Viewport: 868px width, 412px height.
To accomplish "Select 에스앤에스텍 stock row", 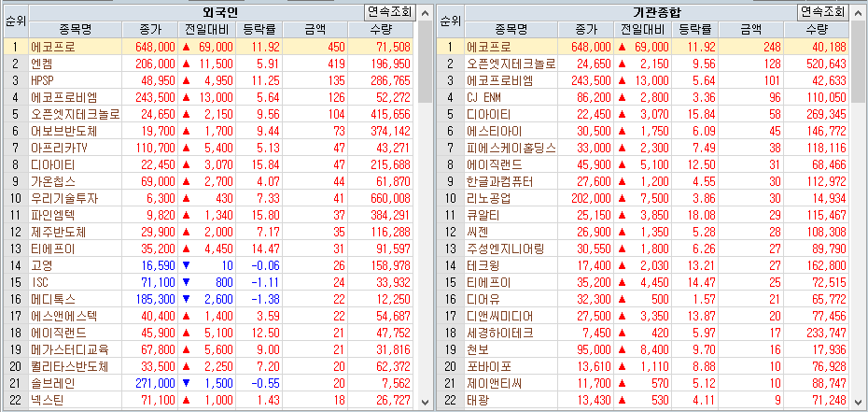I will coord(209,316).
